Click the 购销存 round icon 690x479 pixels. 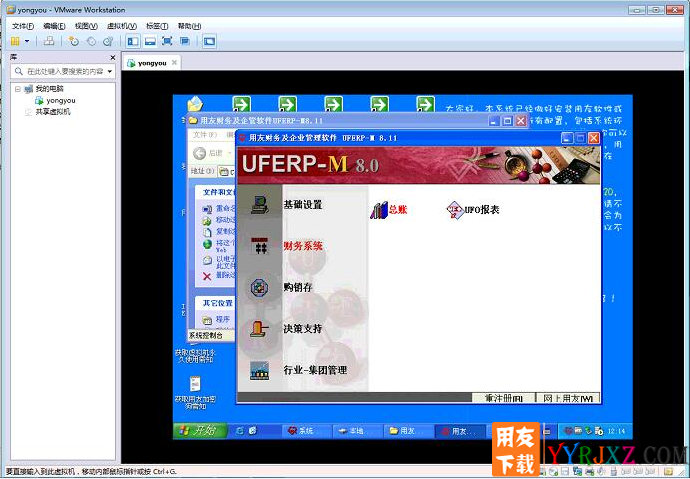pyautogui.click(x=260, y=287)
